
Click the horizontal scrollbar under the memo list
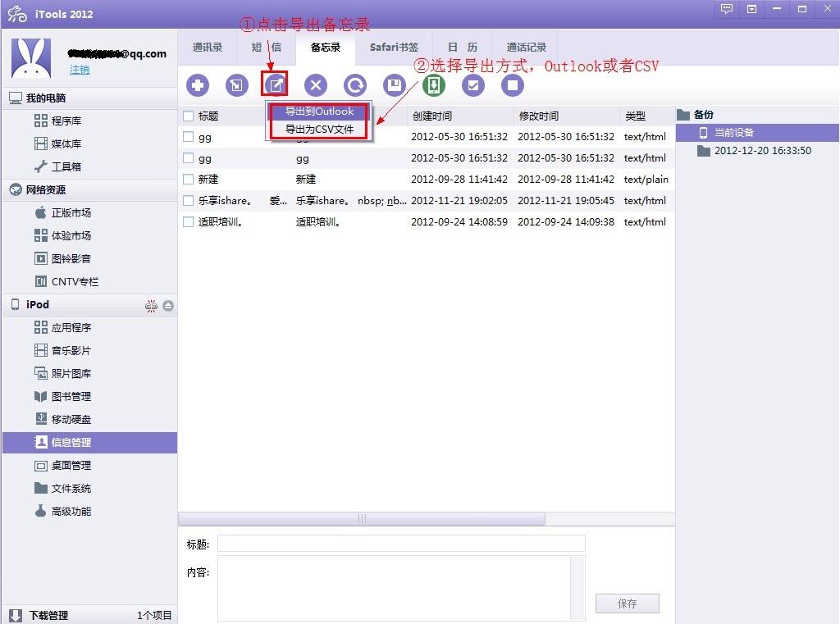(362, 519)
